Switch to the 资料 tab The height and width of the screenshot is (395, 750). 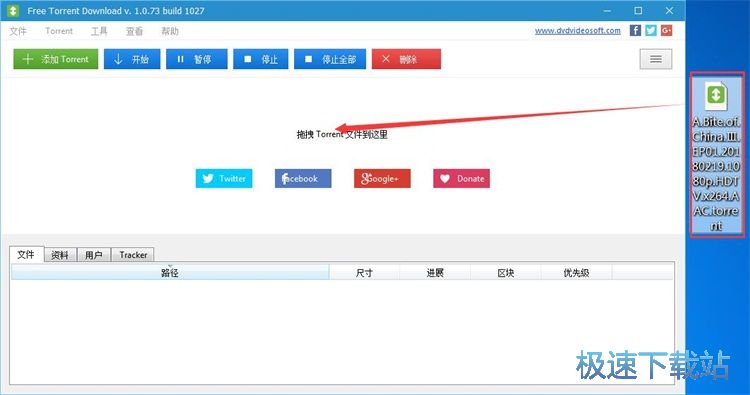tap(60, 255)
